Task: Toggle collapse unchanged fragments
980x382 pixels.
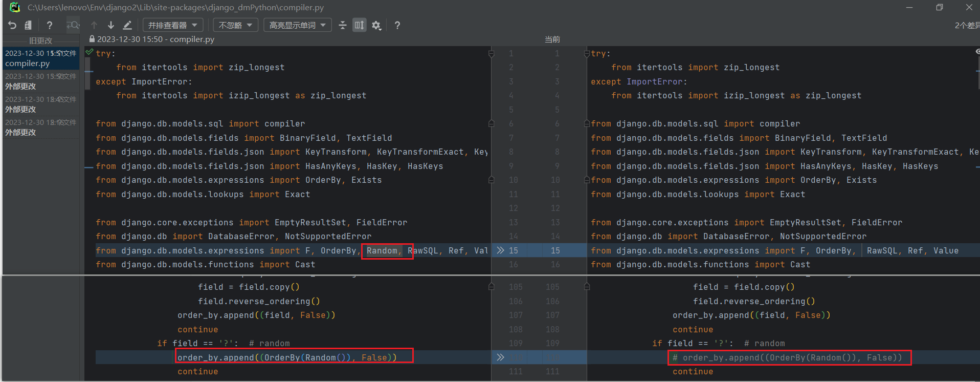Action: 343,25
